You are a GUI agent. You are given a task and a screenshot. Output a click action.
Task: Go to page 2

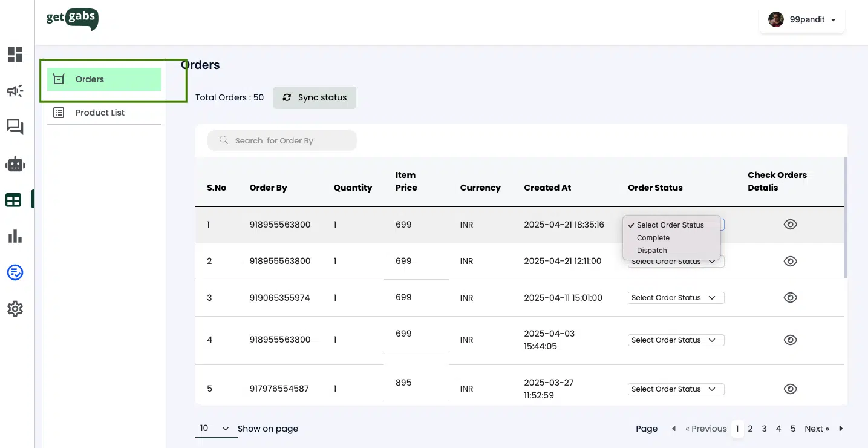pyautogui.click(x=750, y=429)
